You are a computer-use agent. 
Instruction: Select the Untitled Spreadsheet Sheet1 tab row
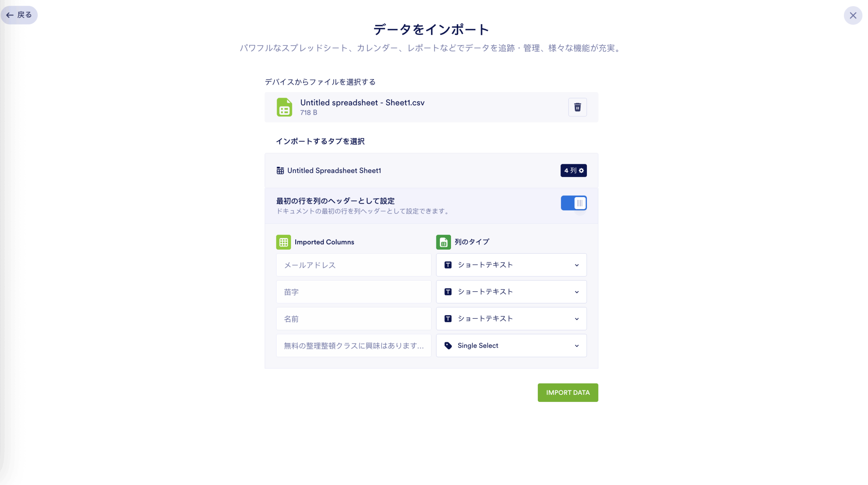click(431, 171)
